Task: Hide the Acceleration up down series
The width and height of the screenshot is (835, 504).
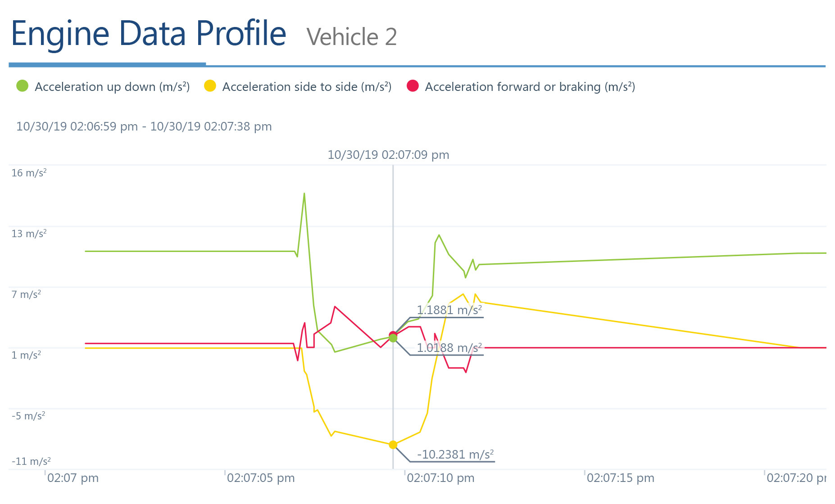Action: 113,86
